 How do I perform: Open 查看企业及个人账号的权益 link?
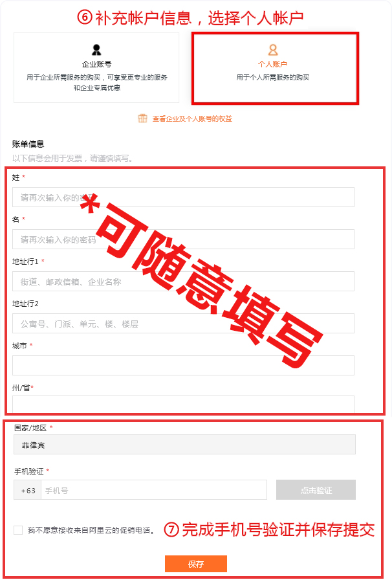(x=192, y=118)
